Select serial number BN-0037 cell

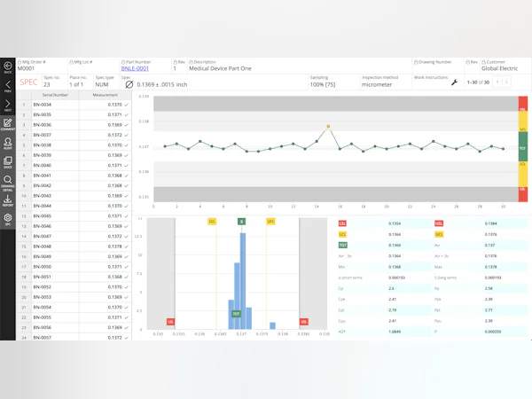click(55, 135)
